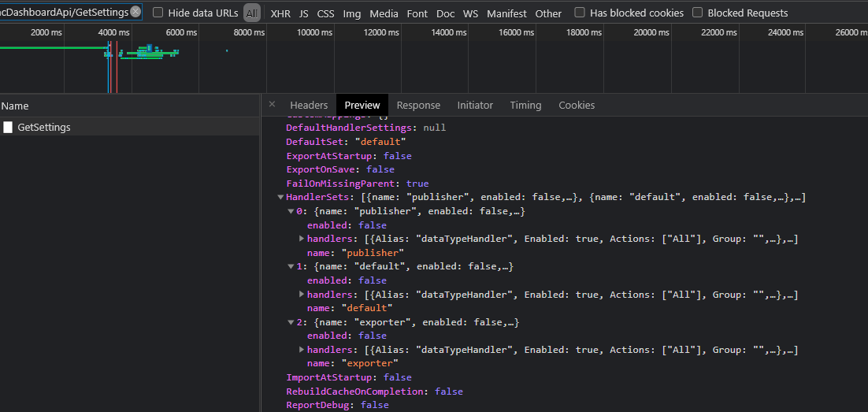Open the Initiator tab
The image size is (868, 412).
(475, 106)
